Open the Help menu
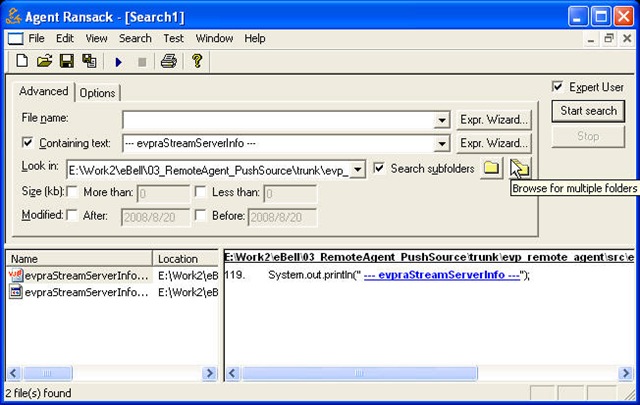 [255, 38]
